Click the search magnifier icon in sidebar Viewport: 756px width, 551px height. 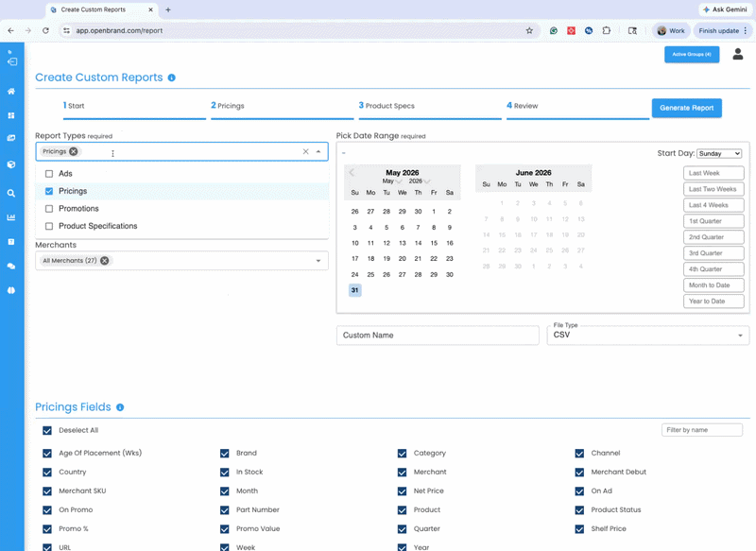pos(11,194)
